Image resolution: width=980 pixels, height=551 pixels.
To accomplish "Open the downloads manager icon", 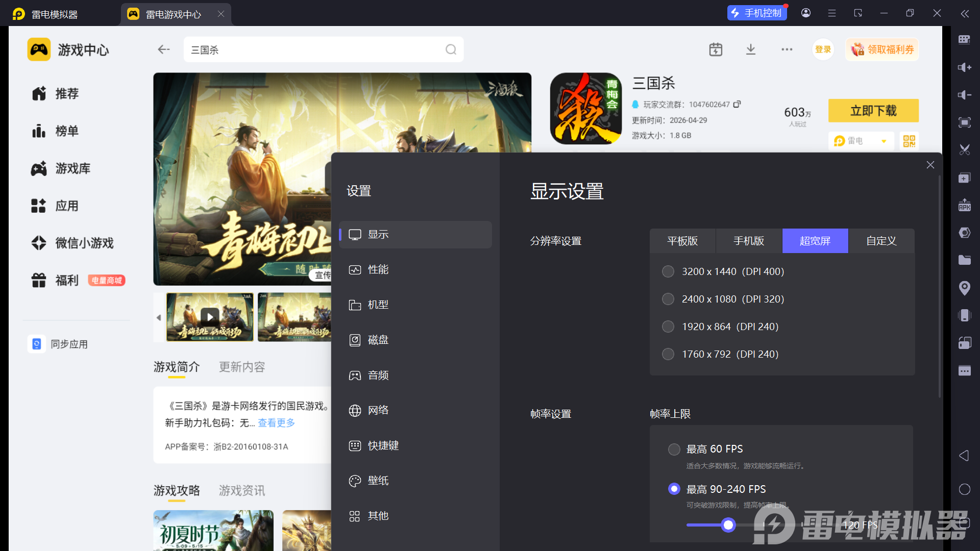I will point(751,49).
